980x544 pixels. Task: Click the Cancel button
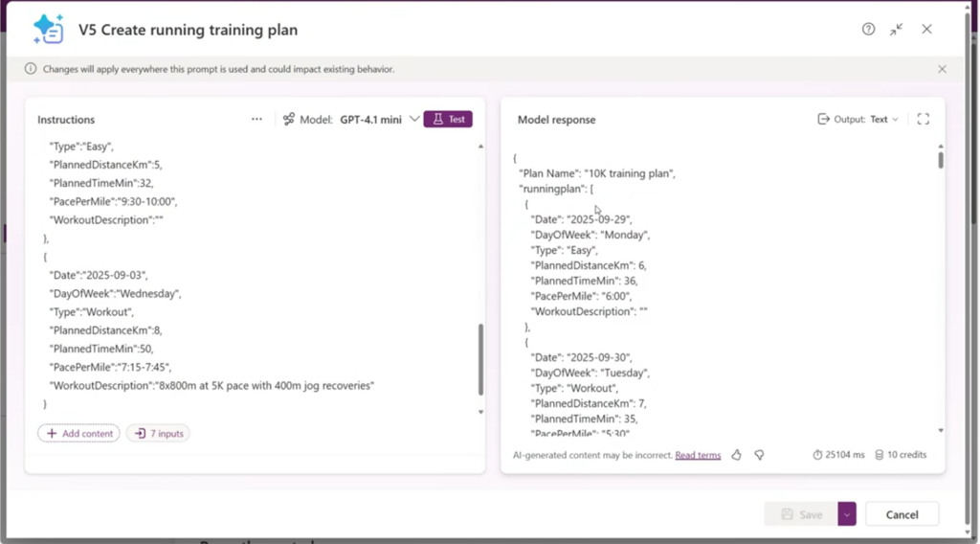(902, 514)
